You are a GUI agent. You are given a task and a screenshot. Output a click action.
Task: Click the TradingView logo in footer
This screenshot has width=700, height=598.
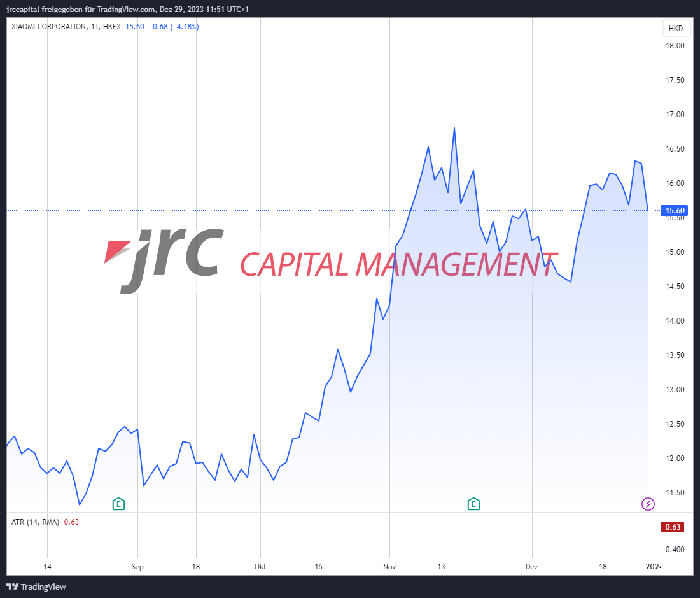coord(37,587)
